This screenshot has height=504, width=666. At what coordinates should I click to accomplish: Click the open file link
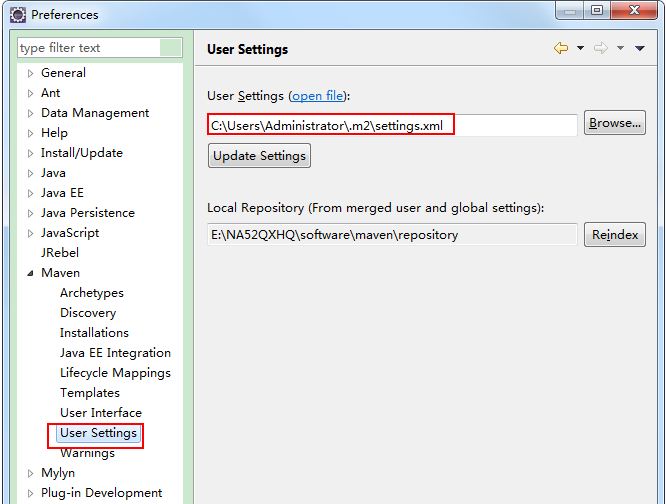click(x=317, y=96)
